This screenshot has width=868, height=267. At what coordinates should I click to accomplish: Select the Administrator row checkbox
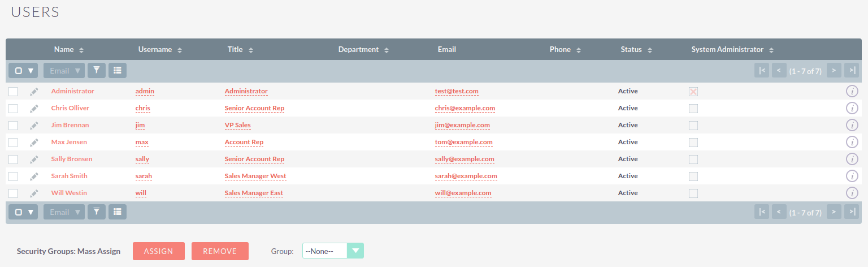point(13,92)
